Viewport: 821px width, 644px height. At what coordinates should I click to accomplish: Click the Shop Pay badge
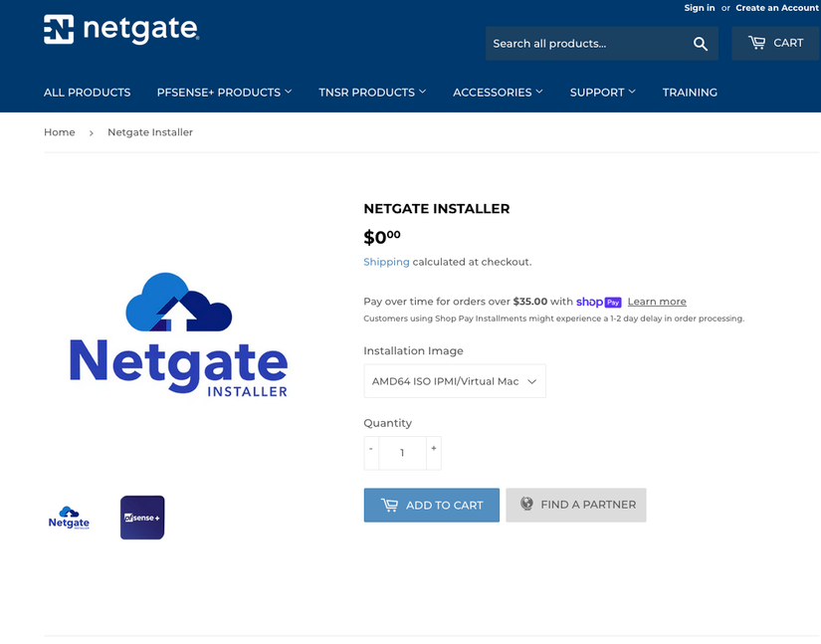(x=598, y=302)
